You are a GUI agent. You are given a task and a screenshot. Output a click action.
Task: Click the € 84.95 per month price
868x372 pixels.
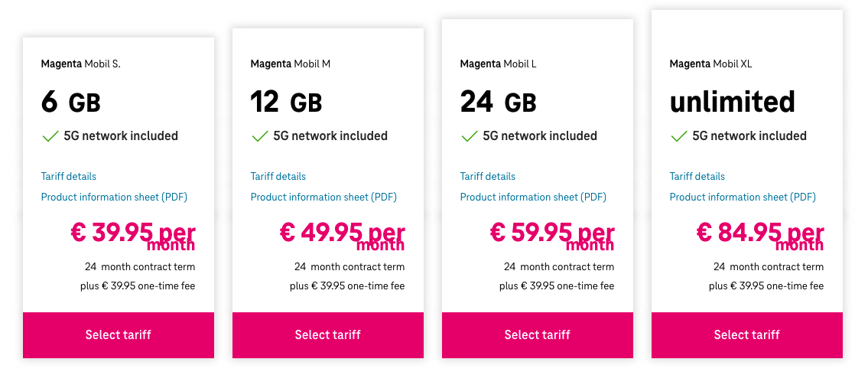(x=760, y=236)
